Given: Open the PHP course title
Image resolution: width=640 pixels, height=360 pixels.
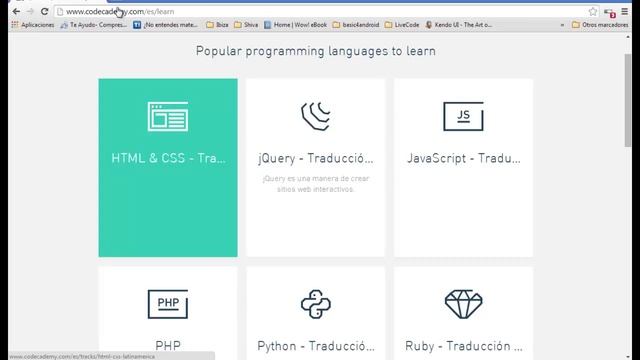Looking at the screenshot, I should (168, 346).
